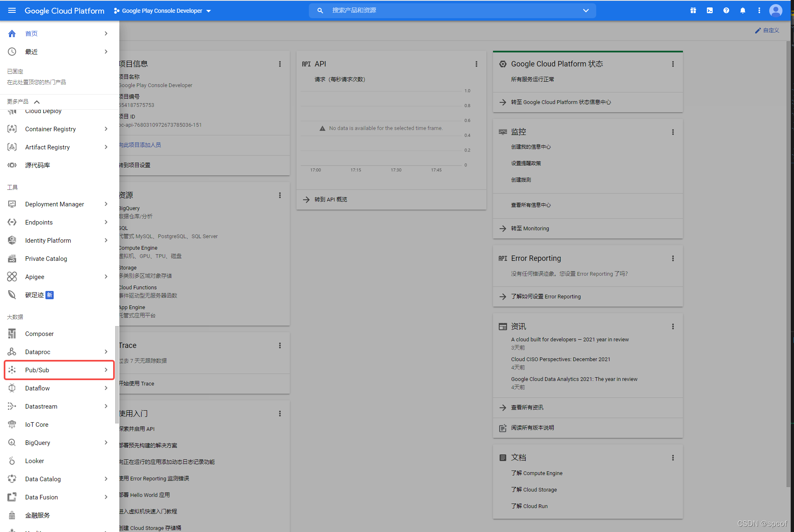Screen dimensions: 794x532
Task: Select Pub/Sub in the sidebar
Action: pos(37,370)
